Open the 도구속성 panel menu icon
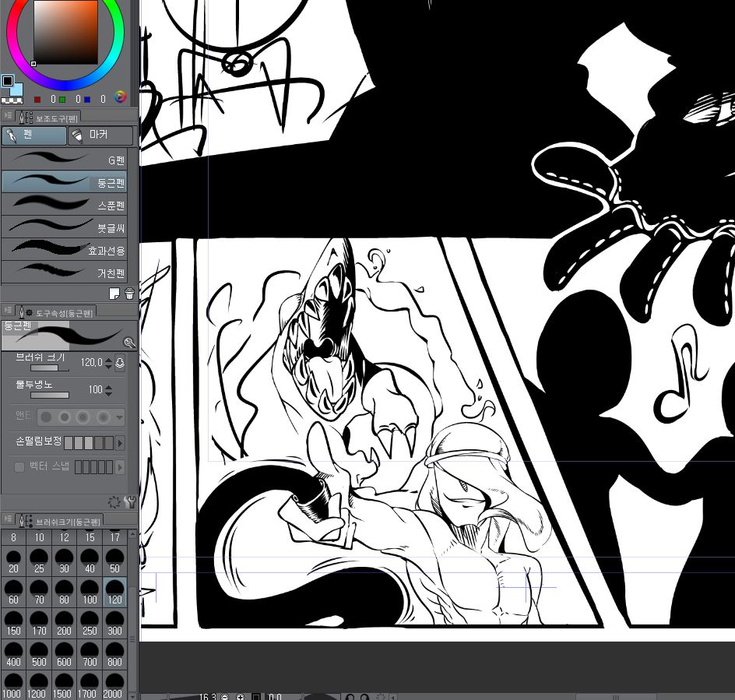Image resolution: width=735 pixels, height=700 pixels. click(x=8, y=310)
